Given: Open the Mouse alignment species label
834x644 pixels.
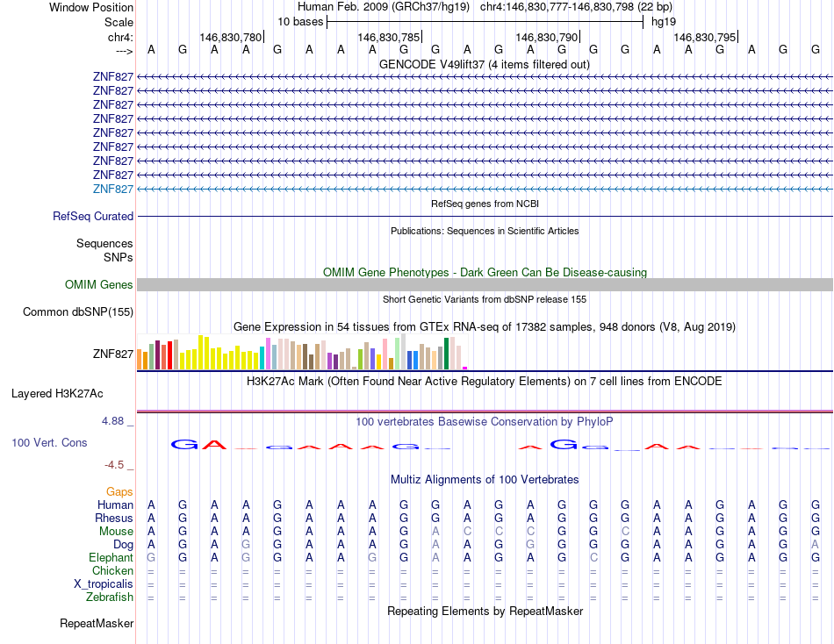Looking at the screenshot, I should [116, 532].
